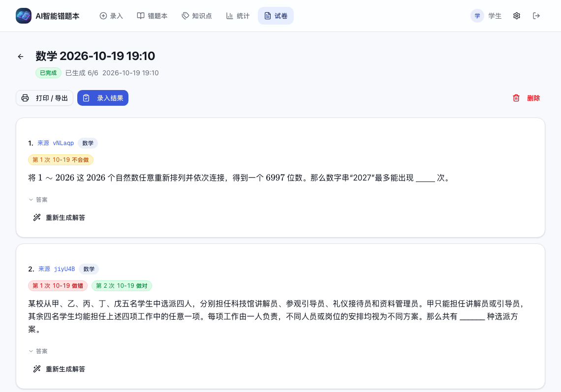Expand 答案 for question 1
This screenshot has width=561, height=392.
[x=38, y=200]
